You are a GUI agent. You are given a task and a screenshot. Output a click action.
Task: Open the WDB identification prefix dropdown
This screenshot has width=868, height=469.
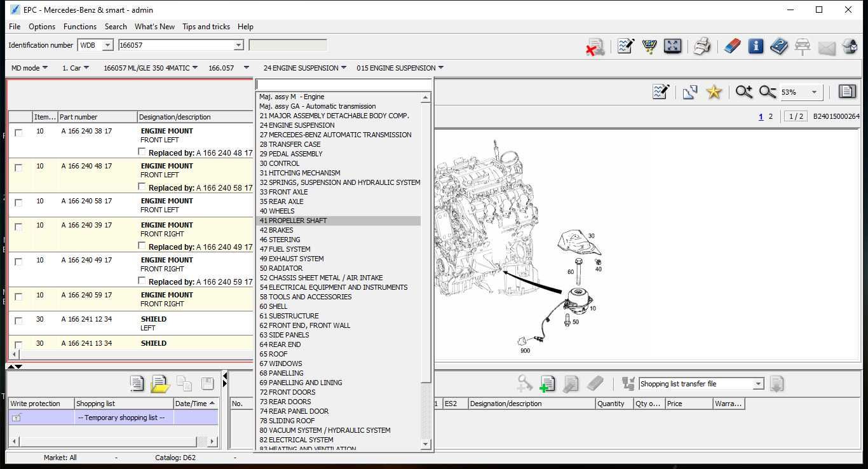tap(107, 45)
